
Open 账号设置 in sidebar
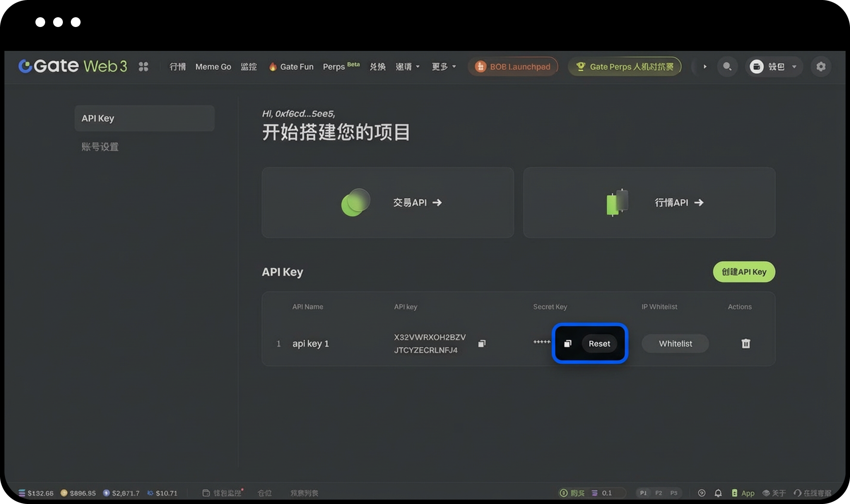[x=100, y=146]
